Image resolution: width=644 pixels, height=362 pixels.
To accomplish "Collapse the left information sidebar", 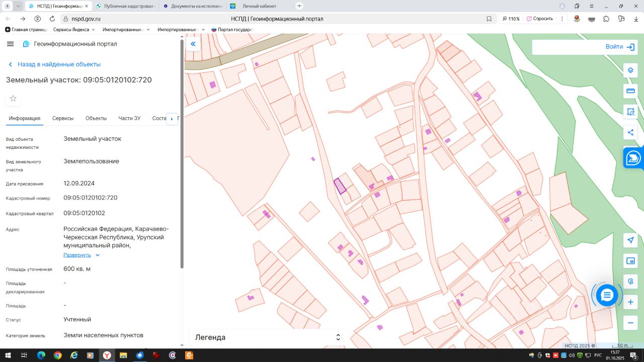I will click(x=193, y=44).
